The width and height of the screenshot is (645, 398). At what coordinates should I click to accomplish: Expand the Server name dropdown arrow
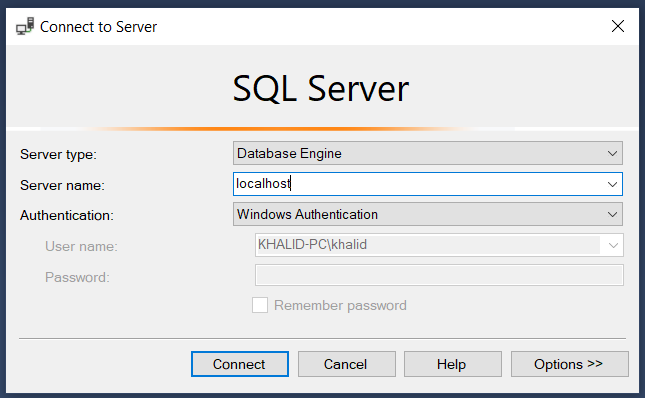(613, 184)
